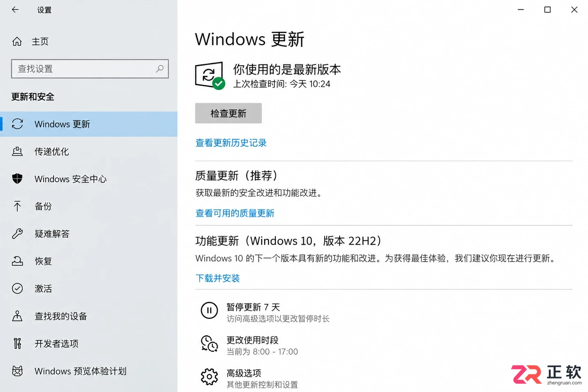Image resolution: width=588 pixels, height=392 pixels.
Task: Click the wrench icon for 疑难解答
Action: coord(18,234)
